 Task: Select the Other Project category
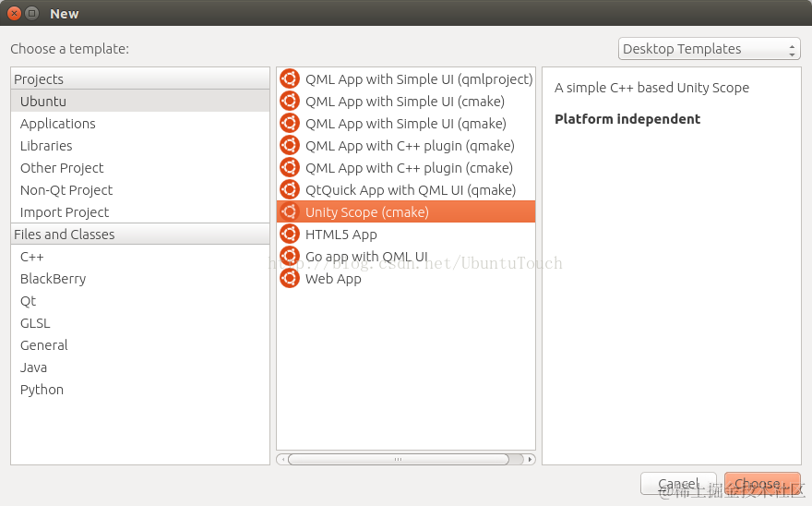click(140, 168)
